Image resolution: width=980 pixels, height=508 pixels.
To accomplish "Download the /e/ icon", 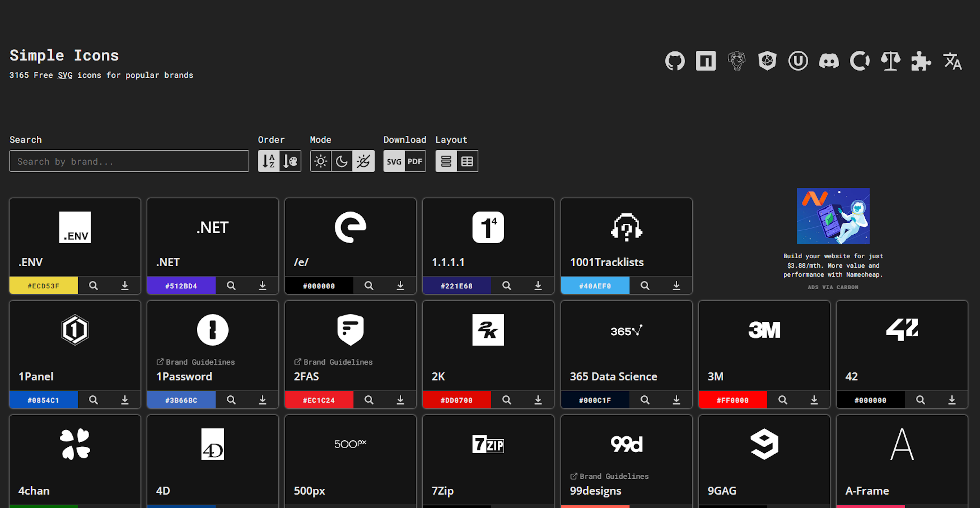I will pos(400,286).
